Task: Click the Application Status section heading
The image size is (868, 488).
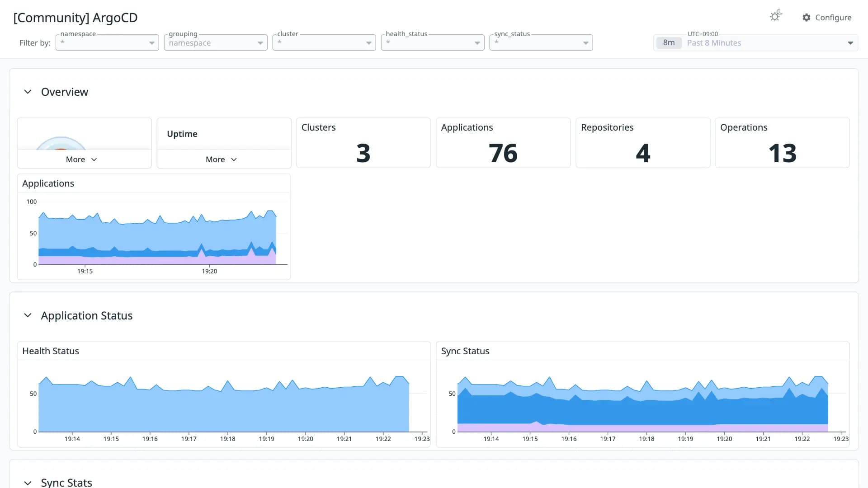Action: 87,315
